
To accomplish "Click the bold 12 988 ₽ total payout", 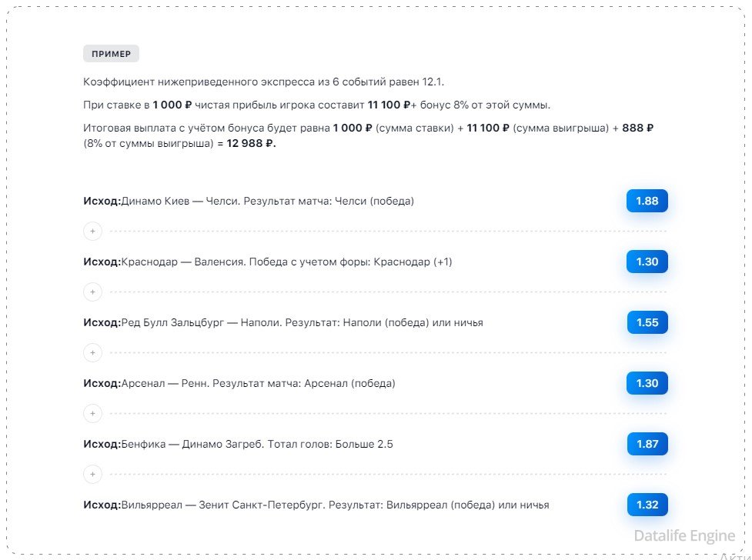I will (x=251, y=143).
